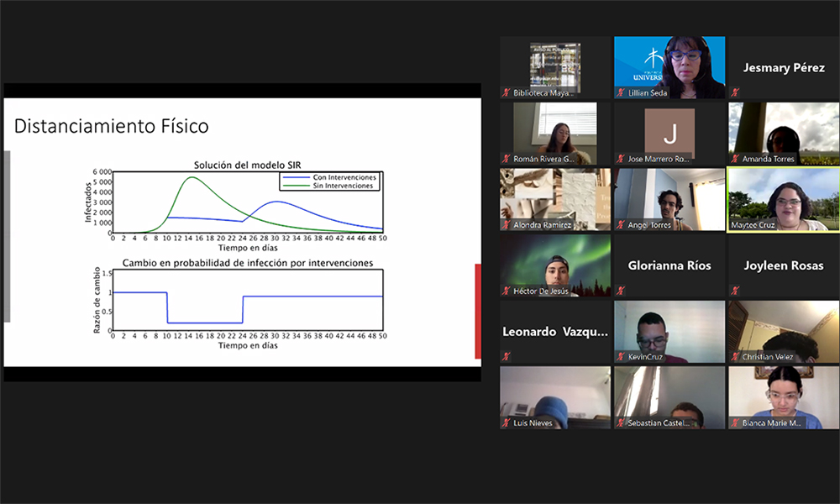This screenshot has width=840, height=504.
Task: Click the Con Intervenciones legend entry
Action: coord(329,177)
